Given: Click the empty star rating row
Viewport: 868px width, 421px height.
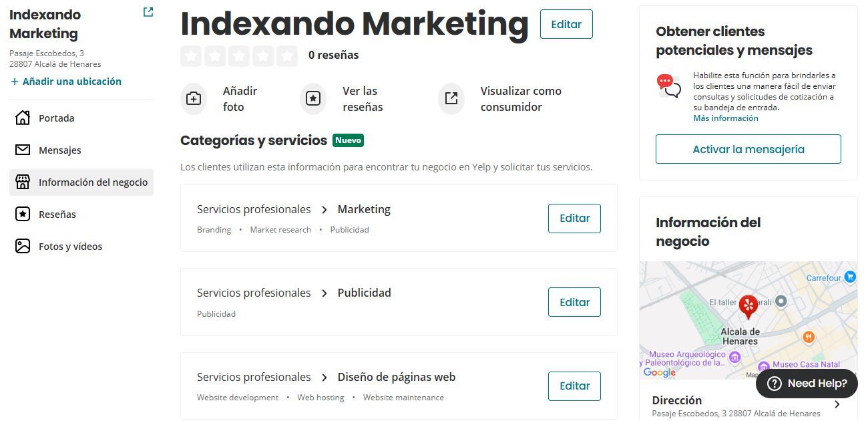Looking at the screenshot, I should (x=239, y=55).
